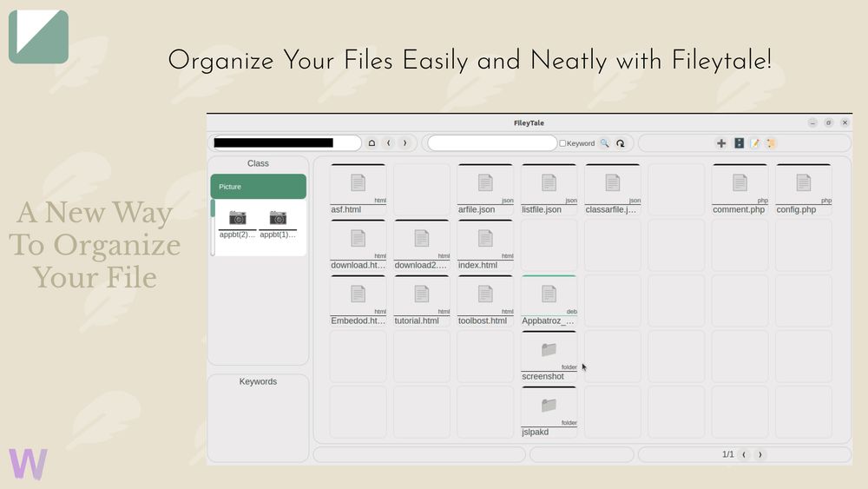The width and height of the screenshot is (868, 489).
Task: Click the green Fileytale logo
Action: pyautogui.click(x=39, y=36)
